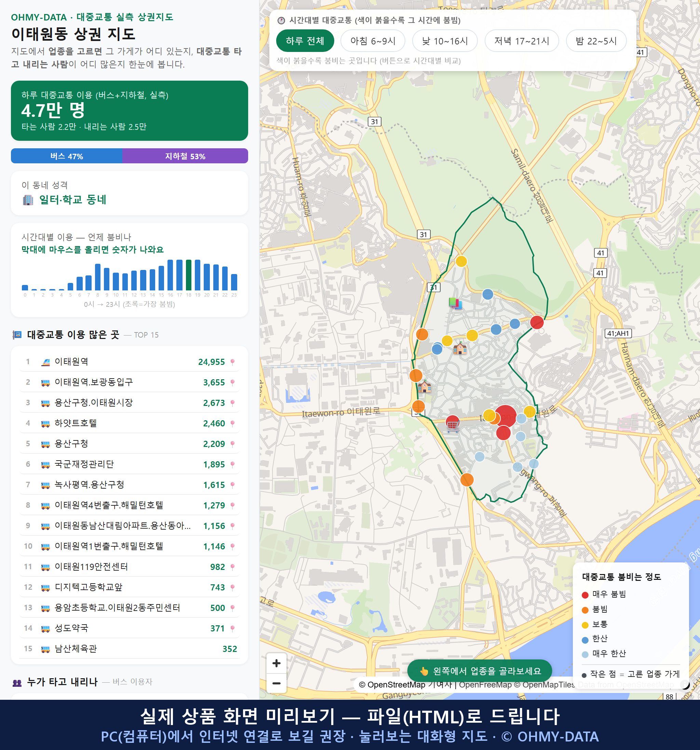This screenshot has width=700, height=750.
Task: Switch to 밤 22~5시 time filter
Action: click(596, 41)
